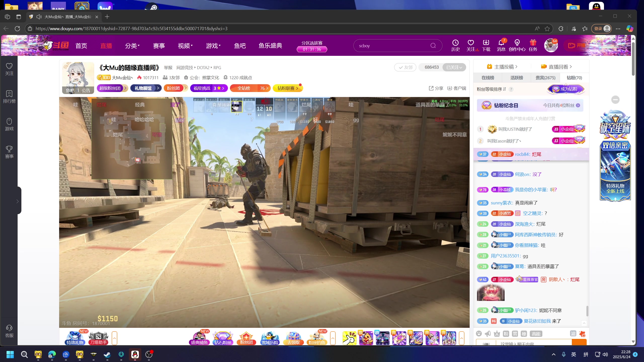This screenshot has height=362, width=644.
Task: Open 主播投稿 link
Action: (502, 67)
